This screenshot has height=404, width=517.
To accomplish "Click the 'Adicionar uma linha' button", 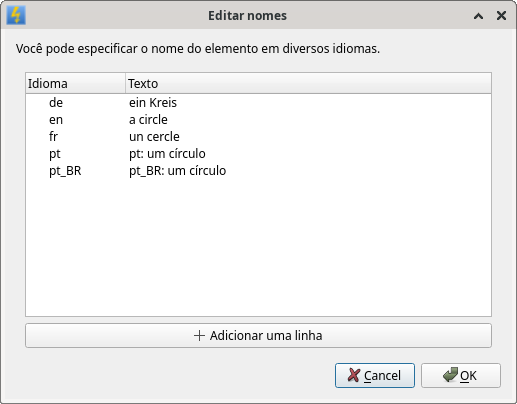I will tap(258, 335).
